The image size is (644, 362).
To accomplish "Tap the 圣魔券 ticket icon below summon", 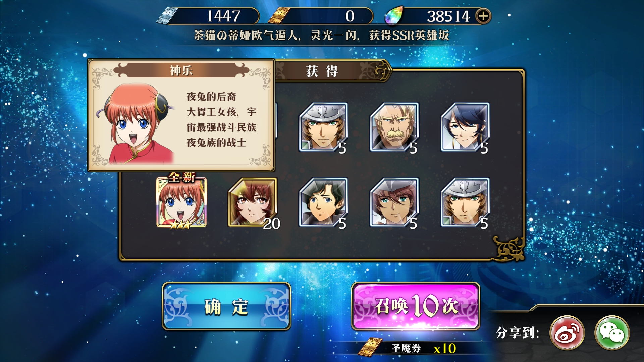I will click(370, 348).
